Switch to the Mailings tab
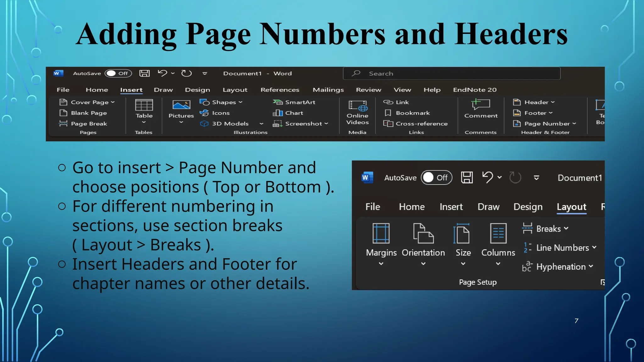 tap(328, 90)
